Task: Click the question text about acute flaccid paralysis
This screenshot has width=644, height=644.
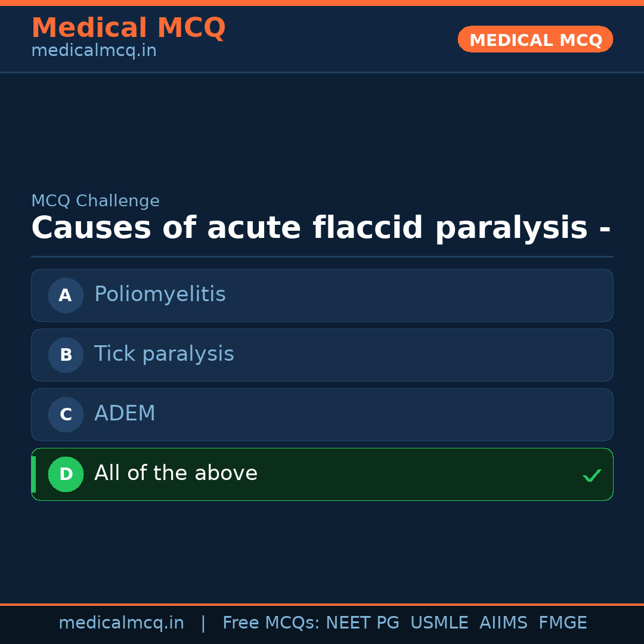Action: (321, 228)
